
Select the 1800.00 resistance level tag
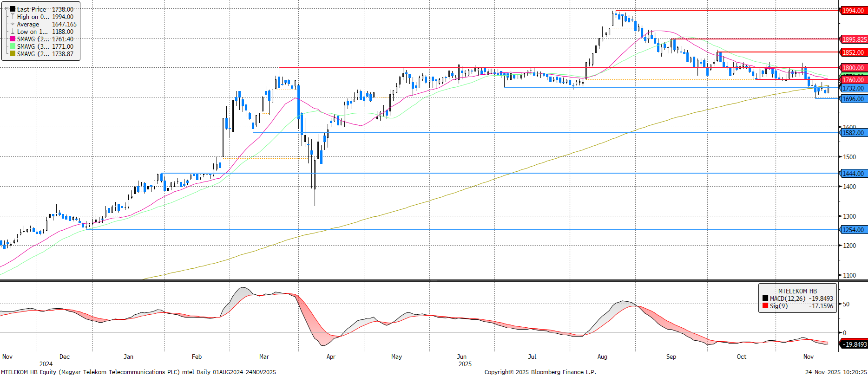click(x=853, y=68)
